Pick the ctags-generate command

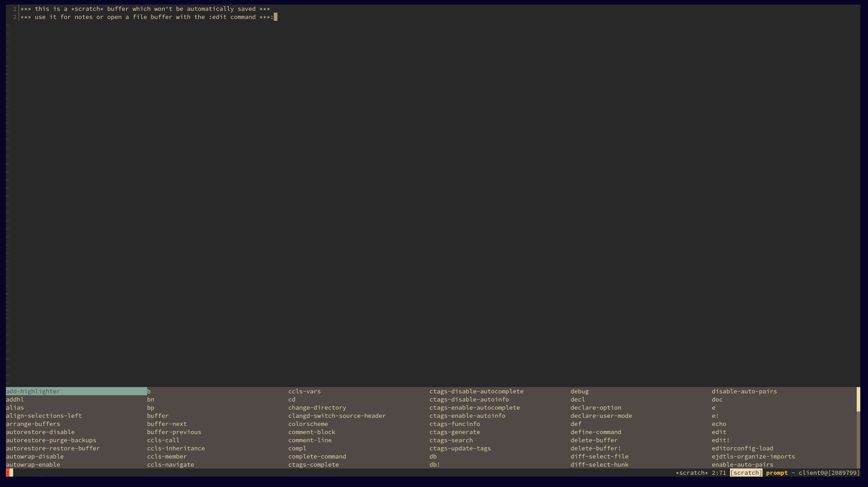(x=454, y=432)
